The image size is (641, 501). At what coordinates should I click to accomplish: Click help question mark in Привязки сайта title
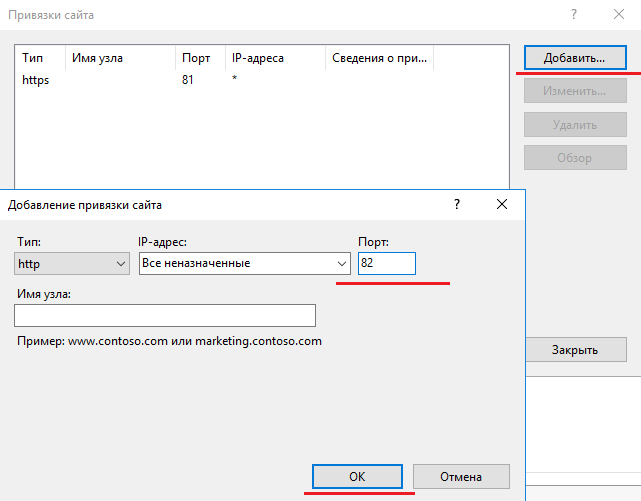[x=574, y=15]
